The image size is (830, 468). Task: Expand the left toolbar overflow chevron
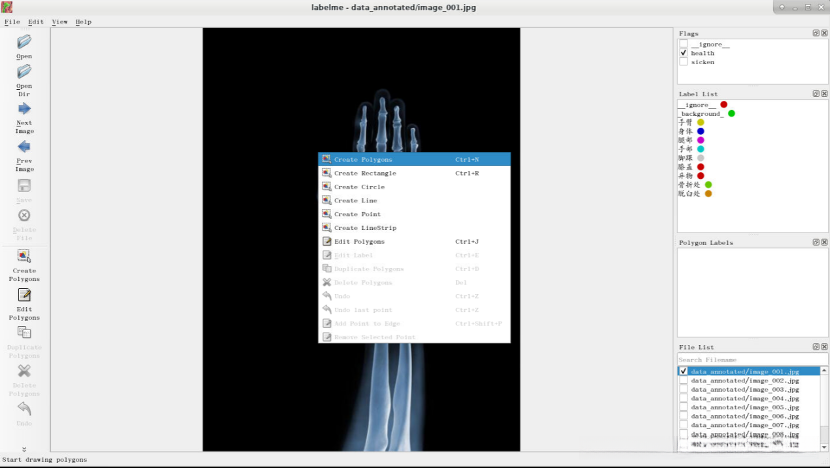[x=24, y=449]
